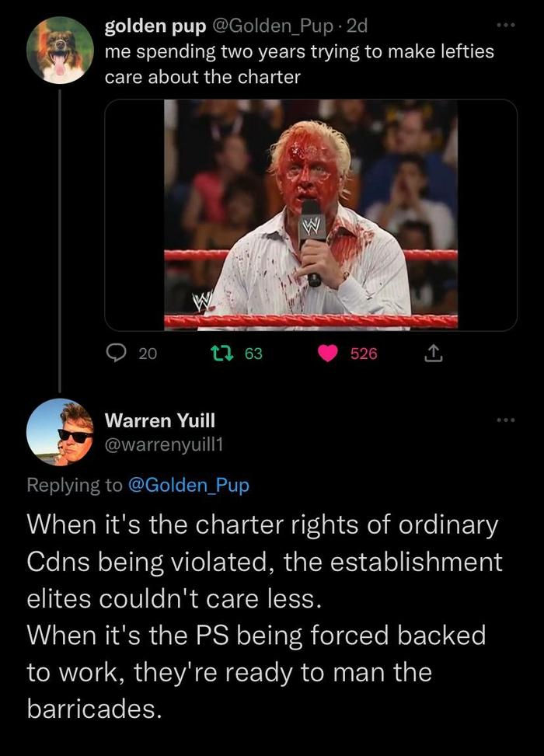The width and height of the screenshot is (544, 756).
Task: Click the 2d timestamp on the tweet
Action: 357,26
